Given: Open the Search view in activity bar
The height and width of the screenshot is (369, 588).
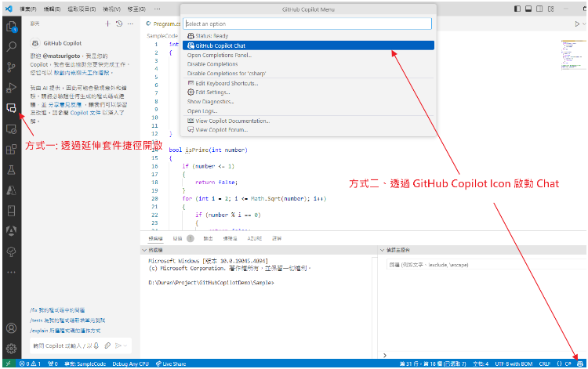Looking at the screenshot, I should (11, 47).
